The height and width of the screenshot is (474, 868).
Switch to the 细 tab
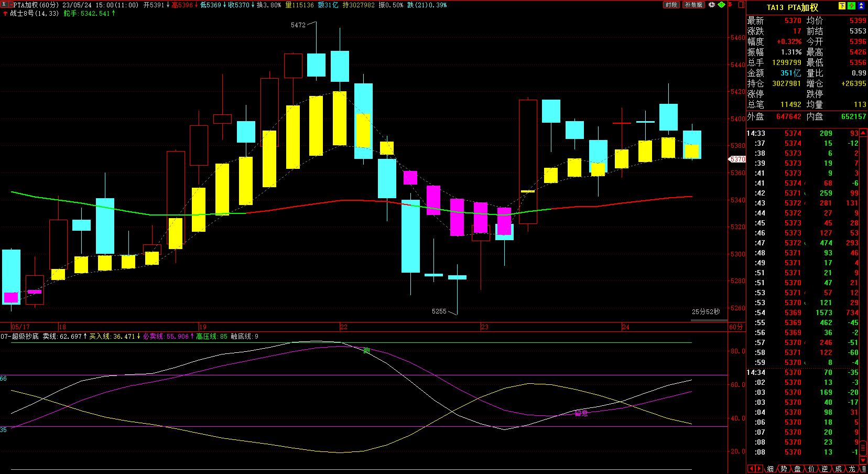[770, 469]
